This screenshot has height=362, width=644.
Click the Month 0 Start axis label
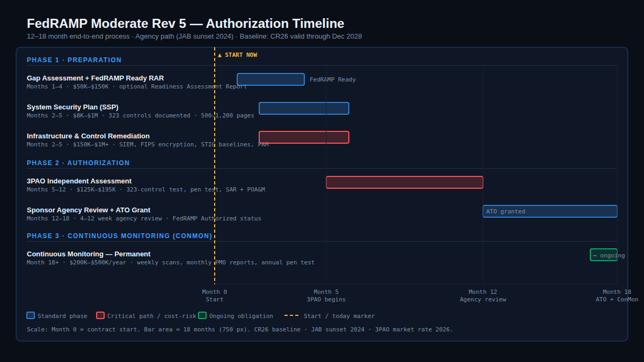(215, 295)
